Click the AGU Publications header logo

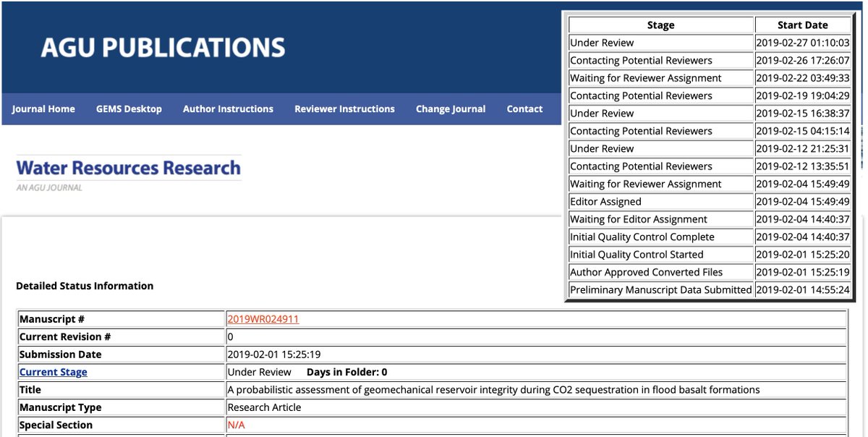[163, 48]
